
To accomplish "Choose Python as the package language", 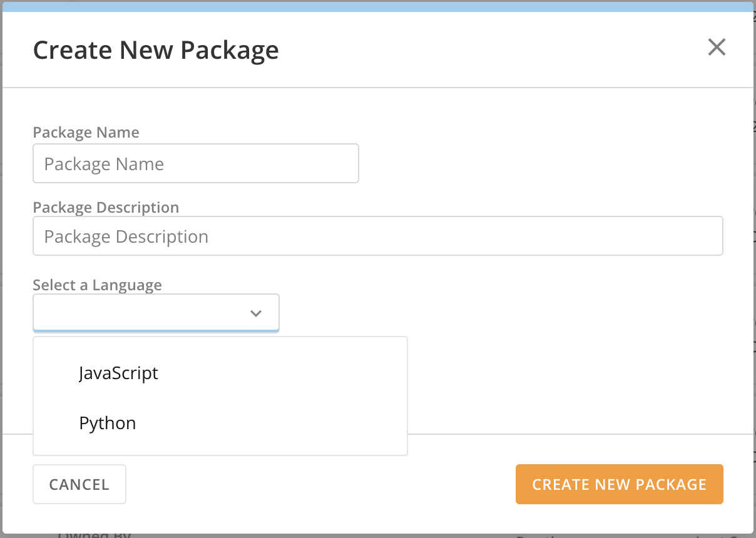I will pos(107,423).
